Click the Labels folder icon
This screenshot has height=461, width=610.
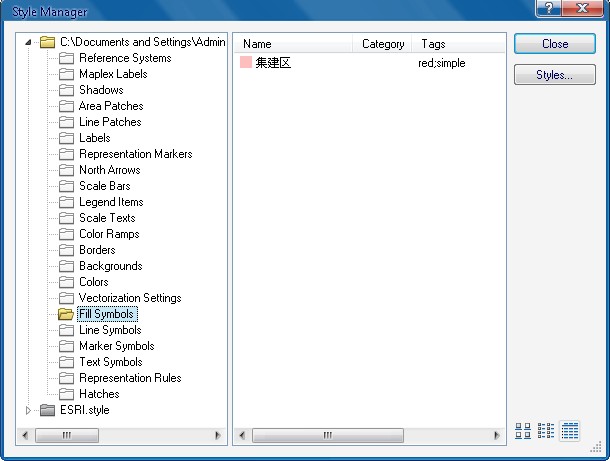click(67, 138)
